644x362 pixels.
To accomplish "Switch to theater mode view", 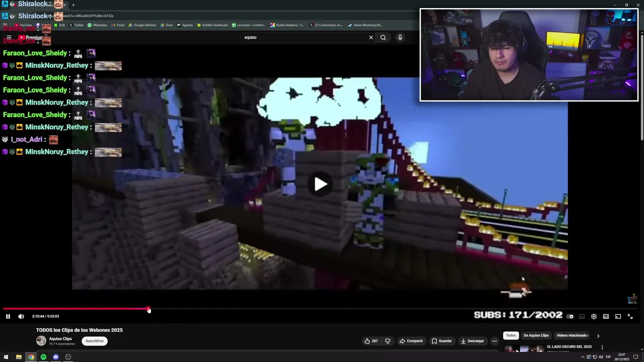I will click(x=606, y=316).
